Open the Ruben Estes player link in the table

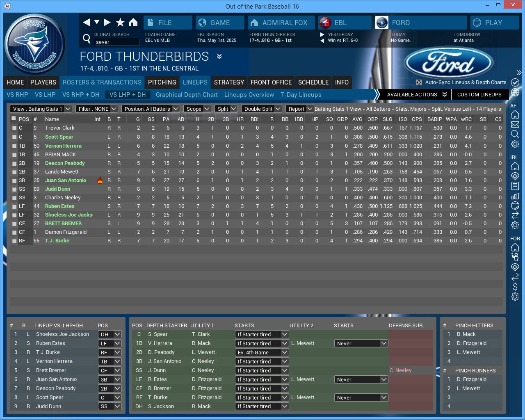[x=60, y=206]
